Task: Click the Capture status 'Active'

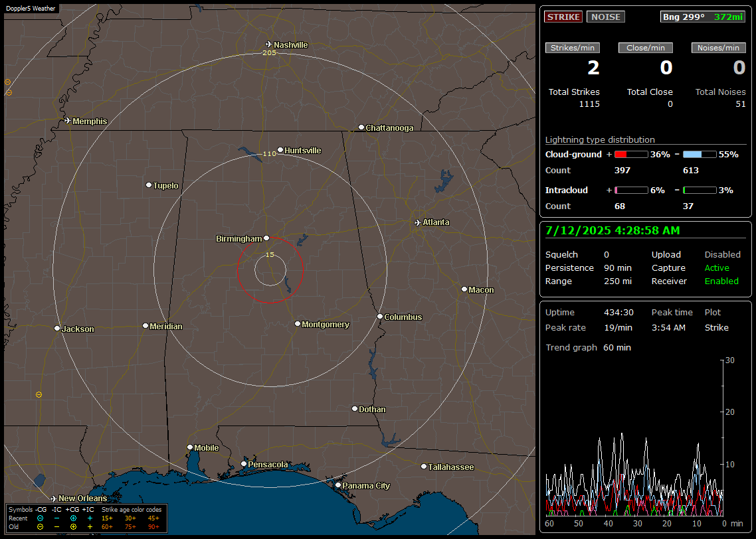Action: coord(716,268)
